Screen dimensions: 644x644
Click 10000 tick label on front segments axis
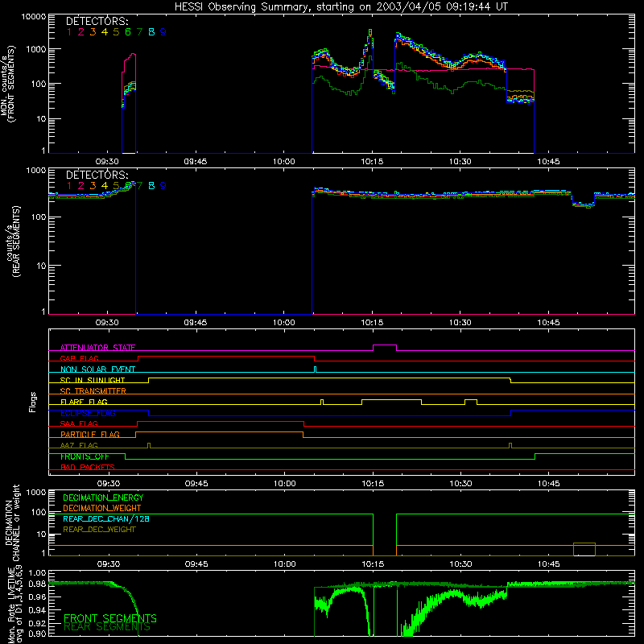pyautogui.click(x=34, y=17)
